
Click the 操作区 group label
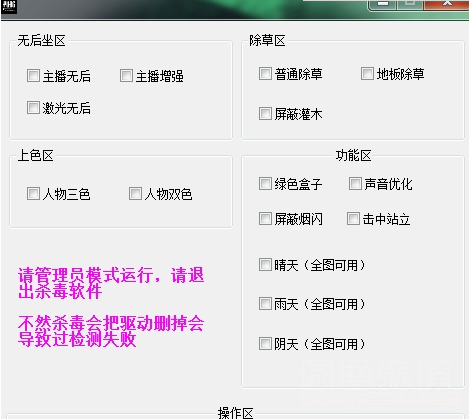(236, 413)
